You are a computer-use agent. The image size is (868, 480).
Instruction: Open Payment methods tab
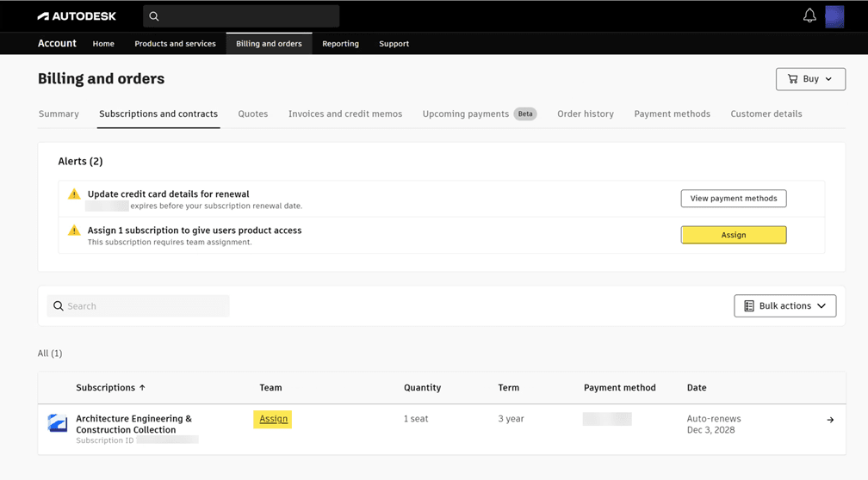[672, 114]
